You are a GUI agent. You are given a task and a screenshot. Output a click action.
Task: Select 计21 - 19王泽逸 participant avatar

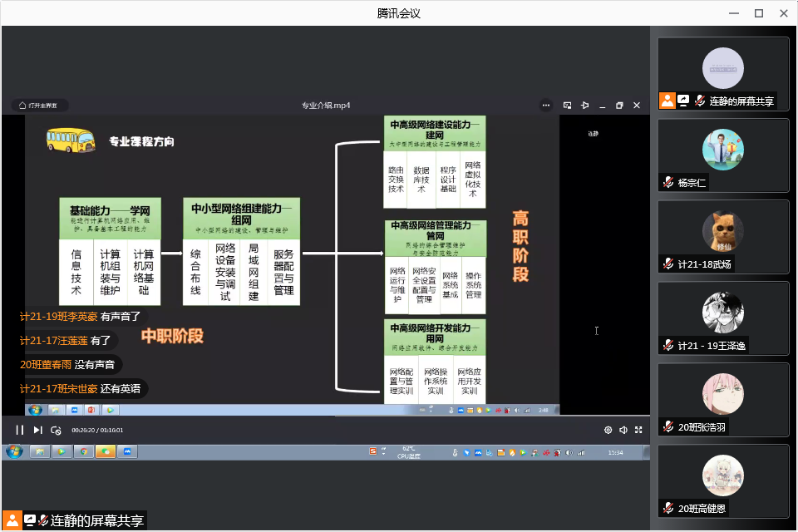pos(722,313)
